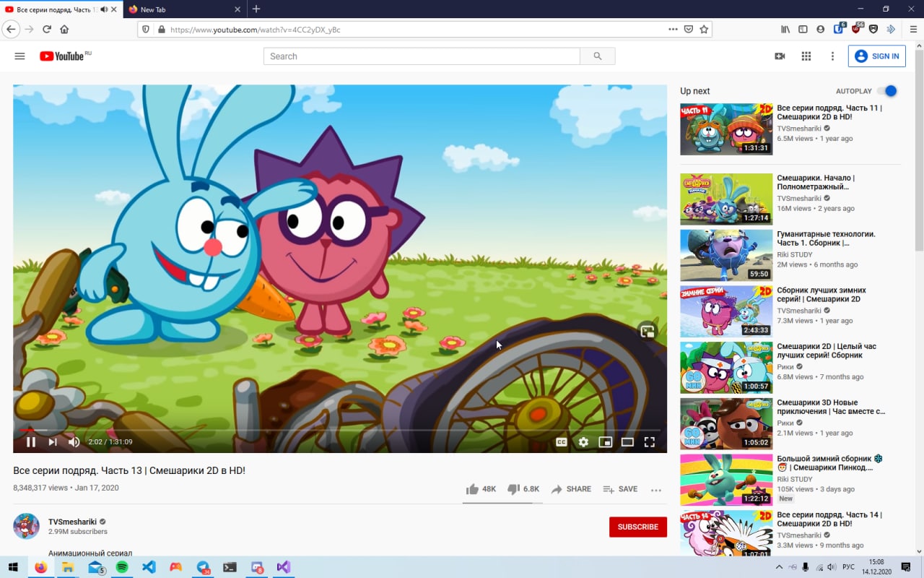Open Visual Studio Code from taskbar

click(149, 567)
